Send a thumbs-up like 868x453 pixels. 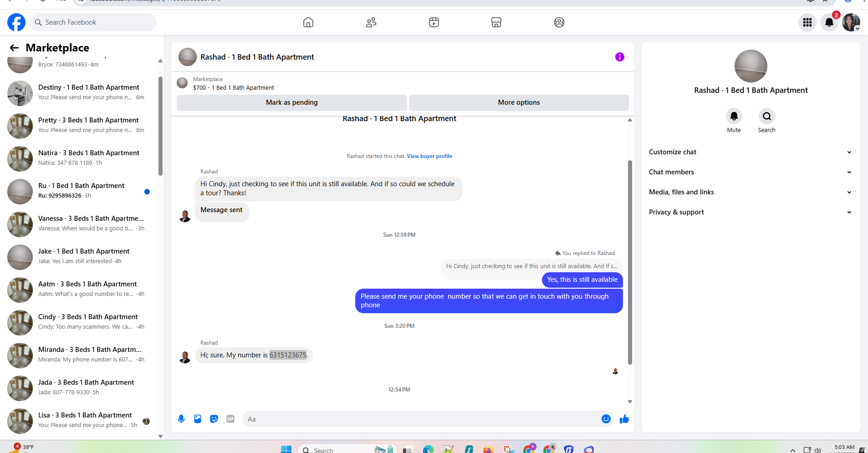tap(624, 419)
